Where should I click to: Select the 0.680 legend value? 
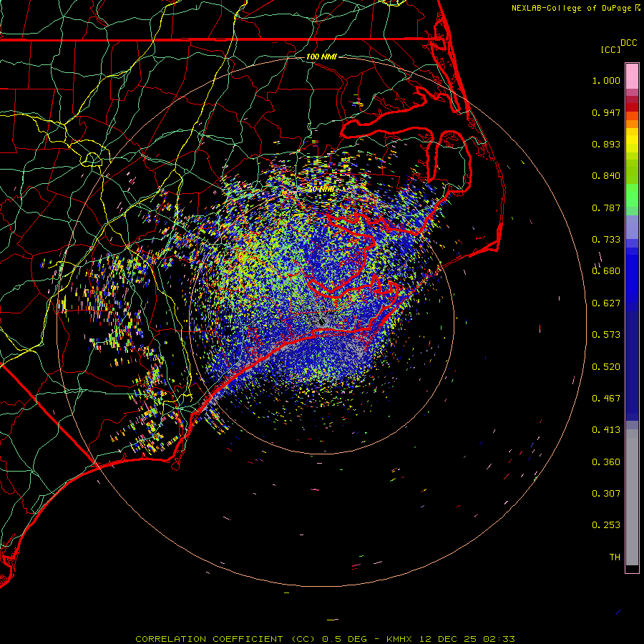coord(606,271)
